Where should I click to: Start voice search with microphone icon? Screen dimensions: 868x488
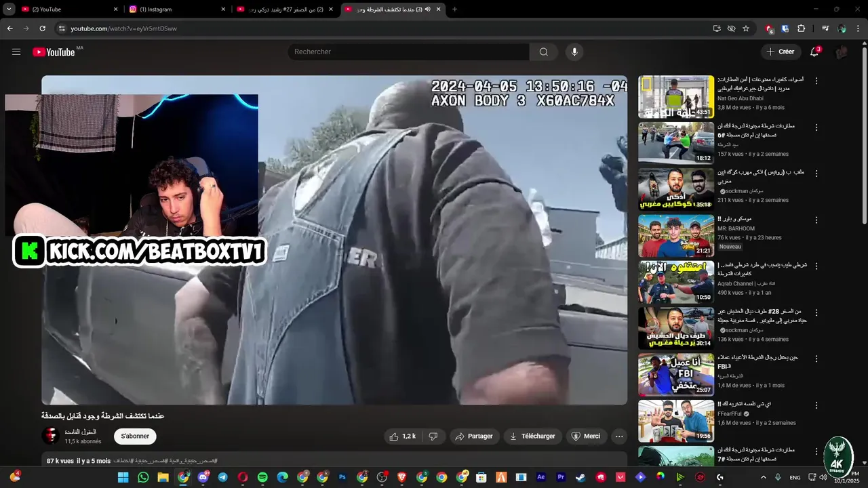(x=574, y=52)
